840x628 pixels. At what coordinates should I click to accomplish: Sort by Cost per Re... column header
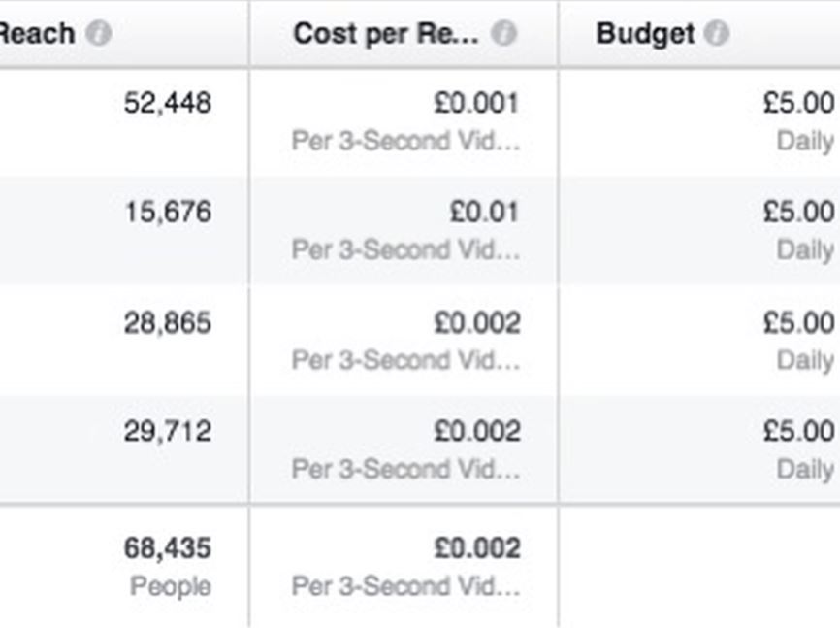[x=386, y=34]
